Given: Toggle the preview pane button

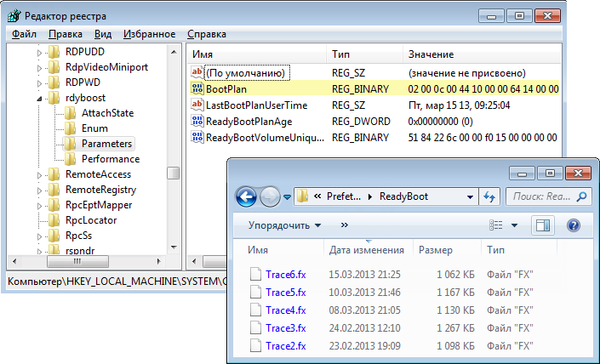Looking at the screenshot, I should 543,225.
